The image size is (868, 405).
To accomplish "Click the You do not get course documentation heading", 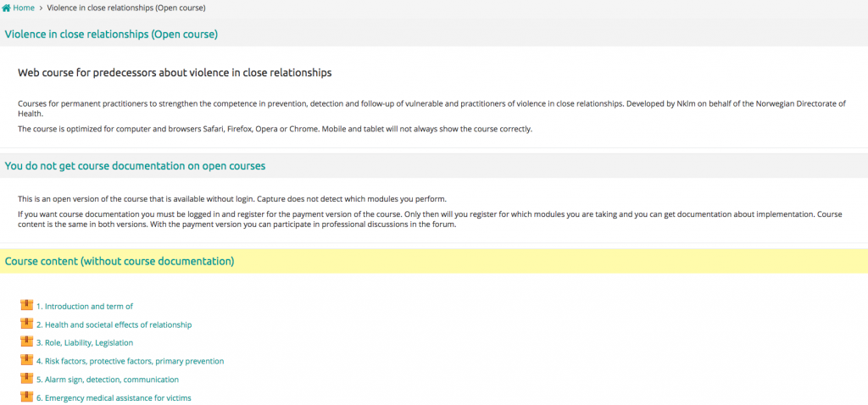I will (135, 165).
